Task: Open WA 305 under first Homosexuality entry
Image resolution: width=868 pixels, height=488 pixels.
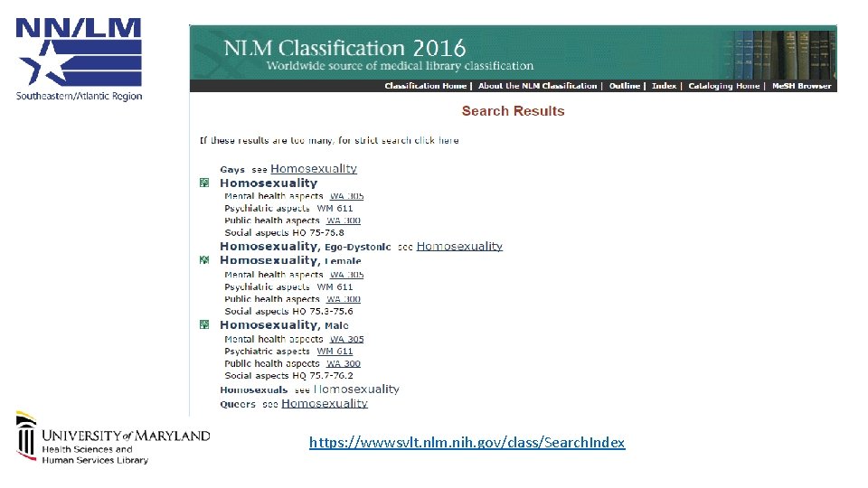Action: (346, 196)
